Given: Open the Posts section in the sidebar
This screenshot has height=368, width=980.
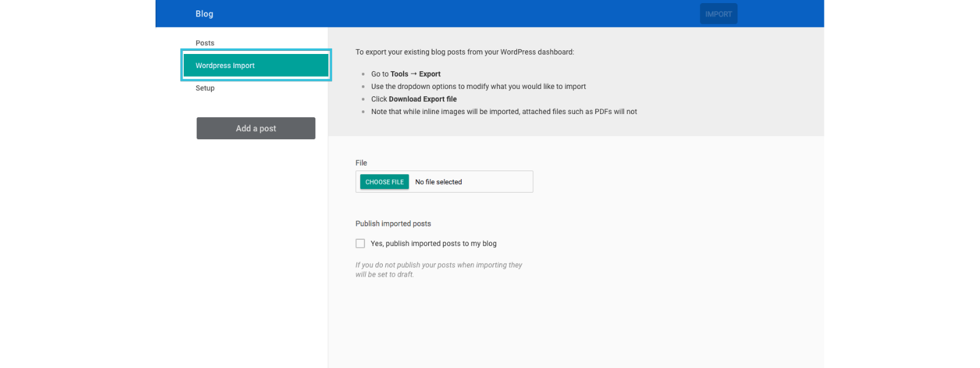Looking at the screenshot, I should [205, 43].
